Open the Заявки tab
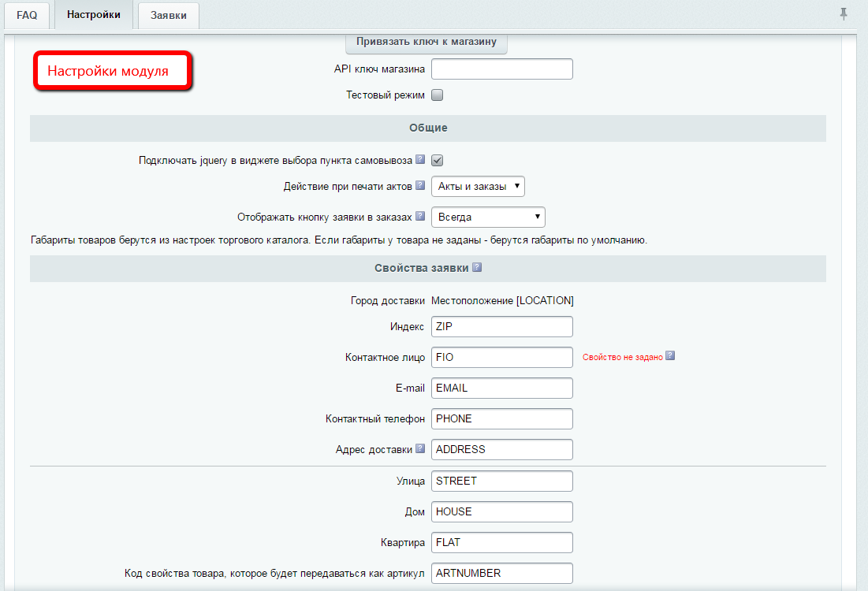 [169, 15]
